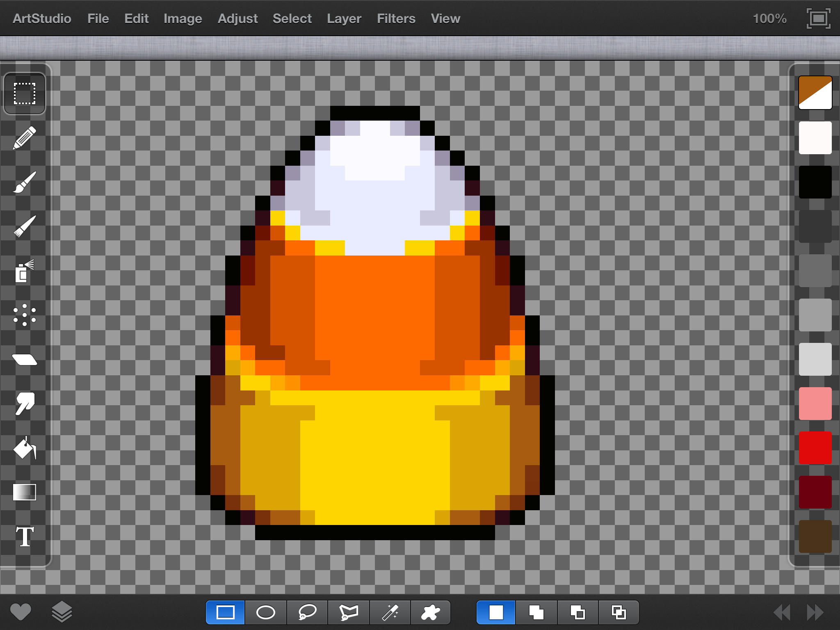Select the Gradient tool

point(25,492)
